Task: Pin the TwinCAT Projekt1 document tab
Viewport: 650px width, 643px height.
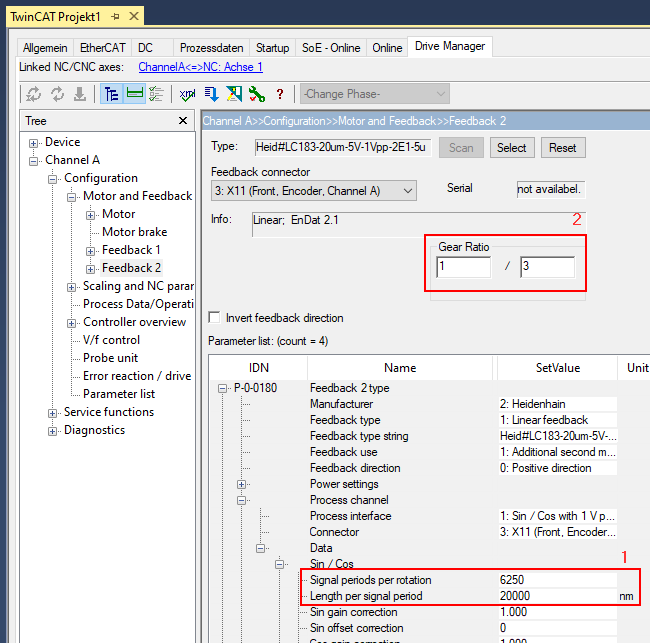Action: pos(116,17)
